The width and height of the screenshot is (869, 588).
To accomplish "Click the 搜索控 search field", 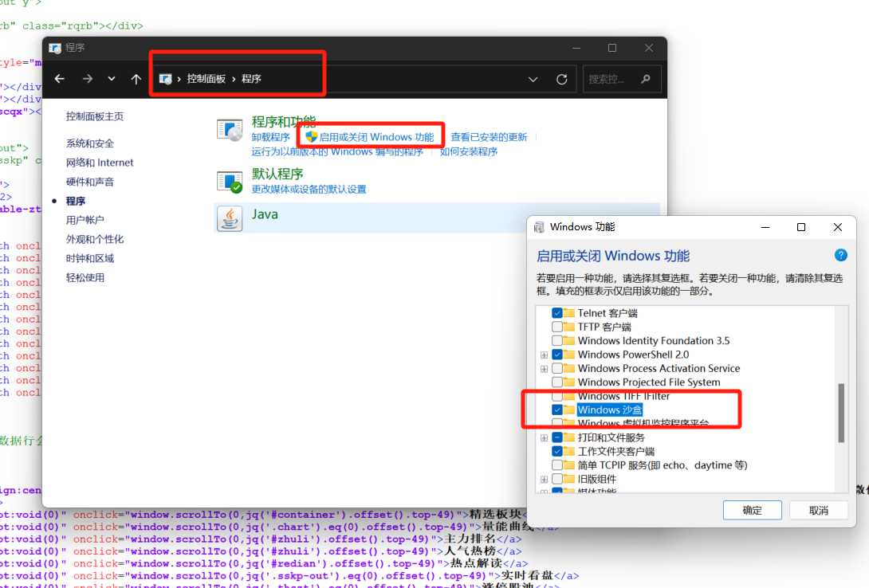I will [623, 79].
